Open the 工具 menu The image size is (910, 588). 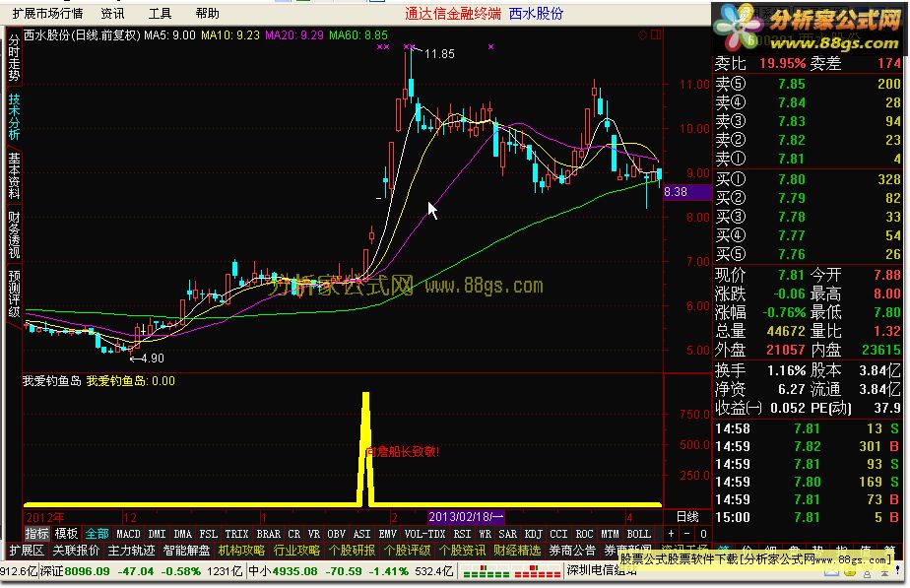[160, 14]
